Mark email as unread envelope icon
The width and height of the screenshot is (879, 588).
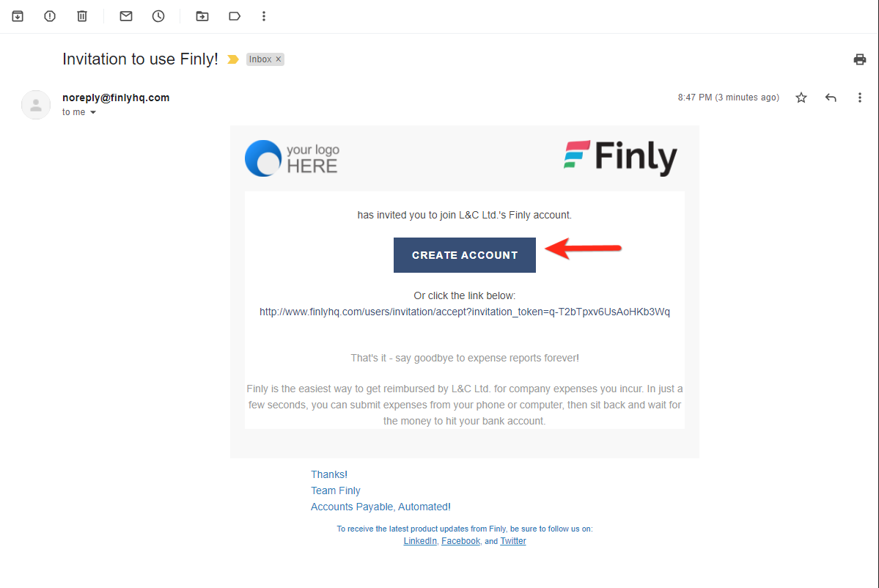pos(126,16)
